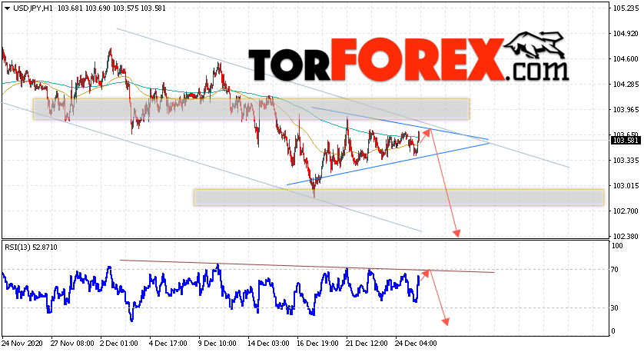
Task: Select the price scale value 104.285
Action: pyautogui.click(x=626, y=85)
